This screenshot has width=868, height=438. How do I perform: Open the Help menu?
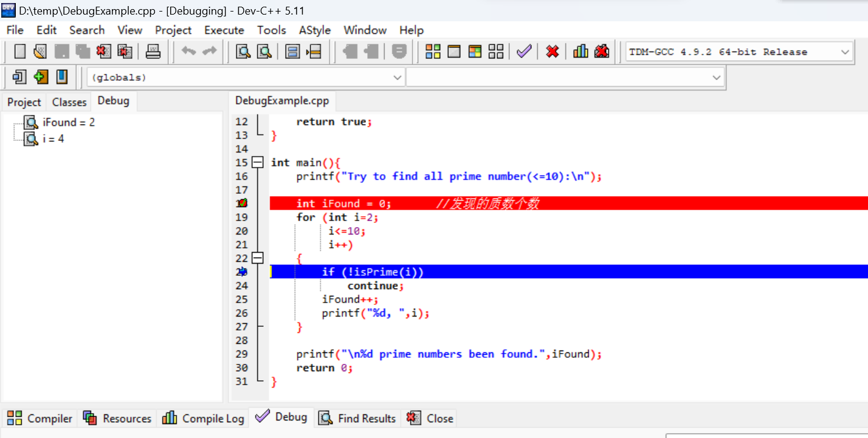point(412,30)
